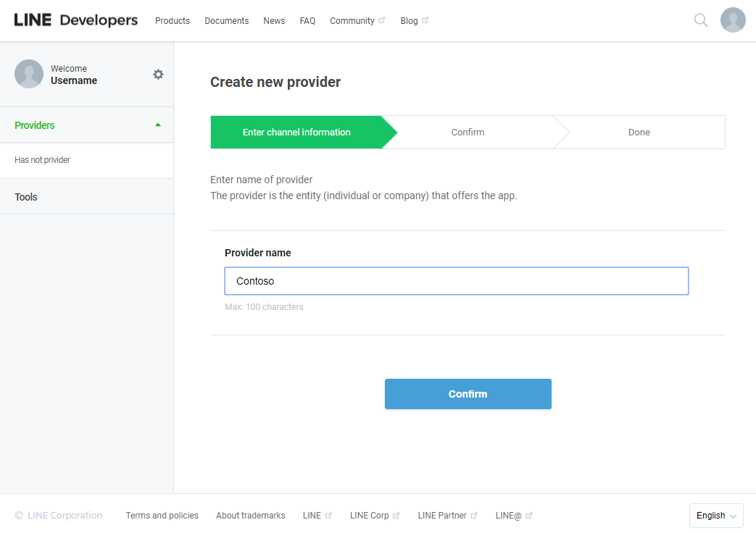Open the English language selector
The width and height of the screenshot is (756, 533).
click(716, 515)
